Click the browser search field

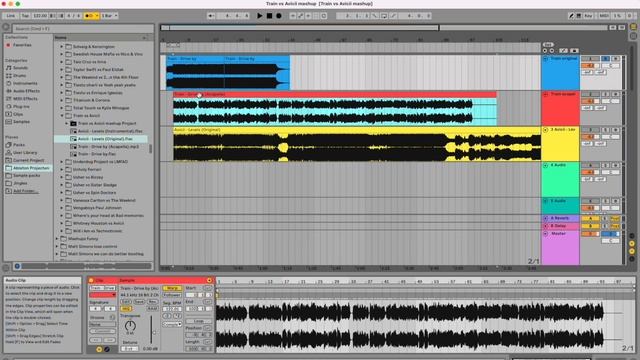83,29
